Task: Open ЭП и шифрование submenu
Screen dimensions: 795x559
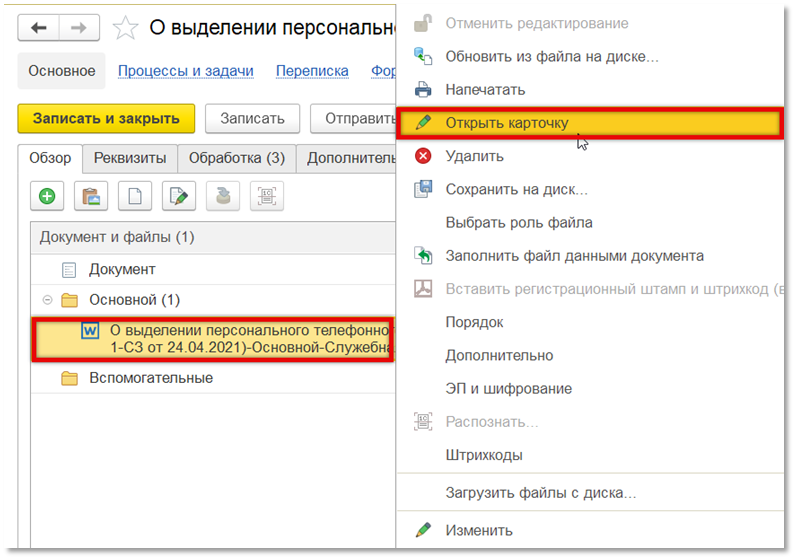Action: (508, 389)
